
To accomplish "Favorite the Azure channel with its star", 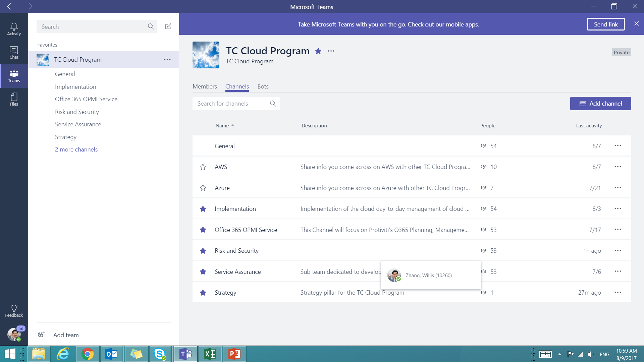I will coord(203,188).
